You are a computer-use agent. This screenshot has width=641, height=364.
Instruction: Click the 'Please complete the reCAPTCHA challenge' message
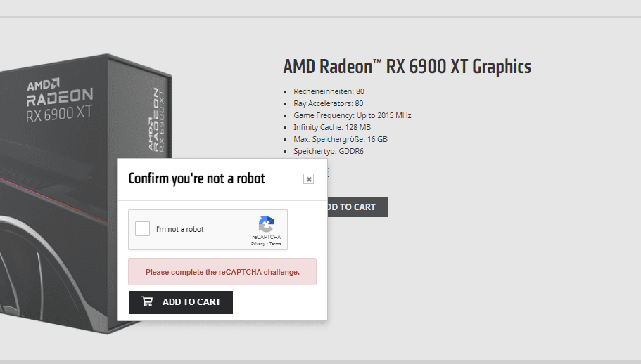(222, 272)
